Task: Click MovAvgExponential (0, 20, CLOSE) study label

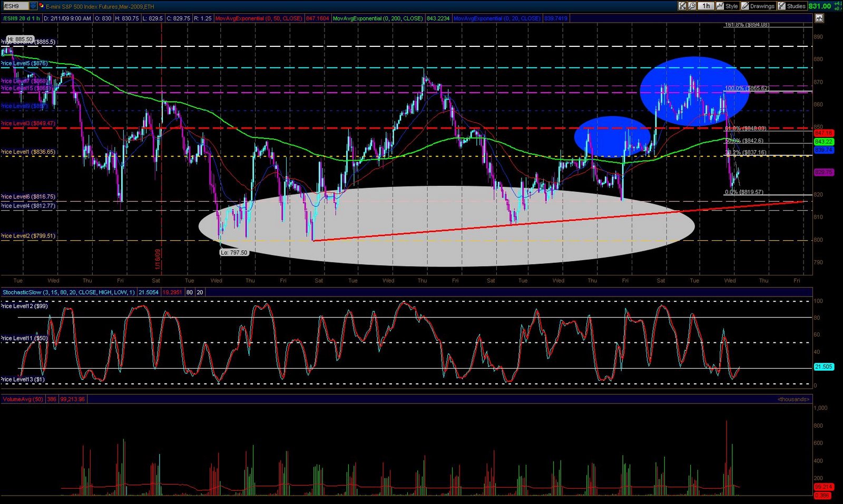Action: (x=497, y=18)
